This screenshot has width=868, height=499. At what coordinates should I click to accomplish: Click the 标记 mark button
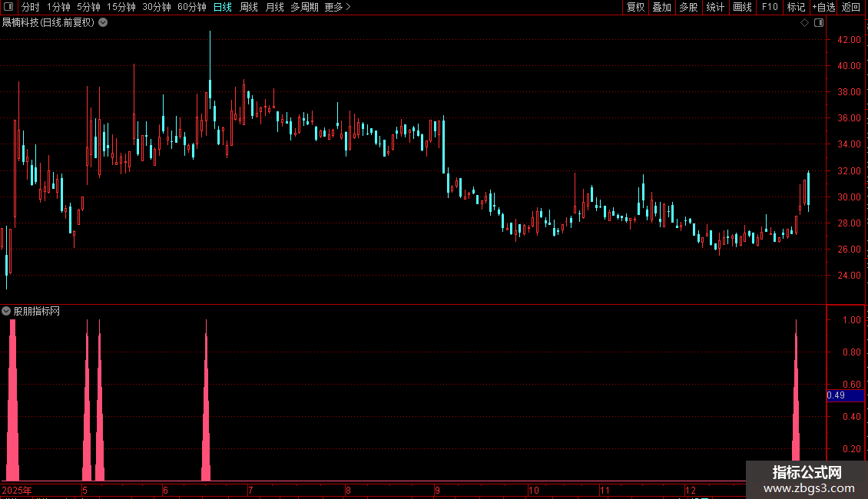(x=796, y=7)
